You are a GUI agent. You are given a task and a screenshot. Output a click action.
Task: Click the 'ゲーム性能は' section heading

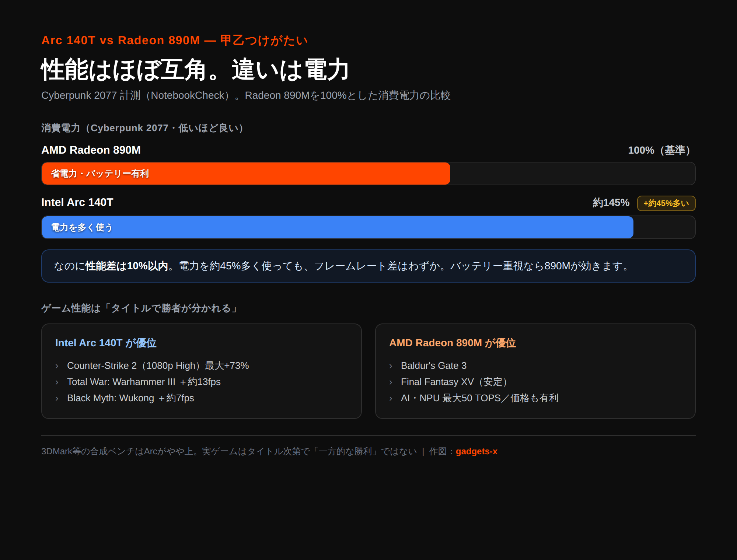140,308
